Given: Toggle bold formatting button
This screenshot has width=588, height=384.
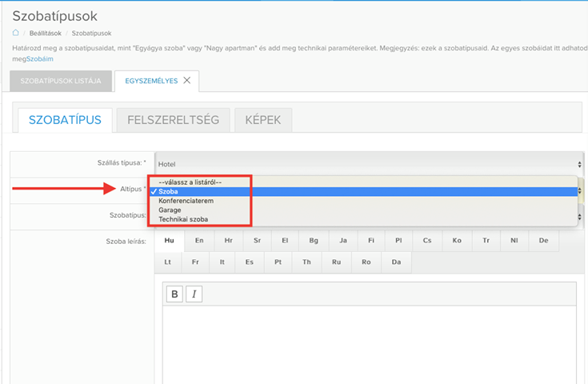Looking at the screenshot, I should point(174,294).
